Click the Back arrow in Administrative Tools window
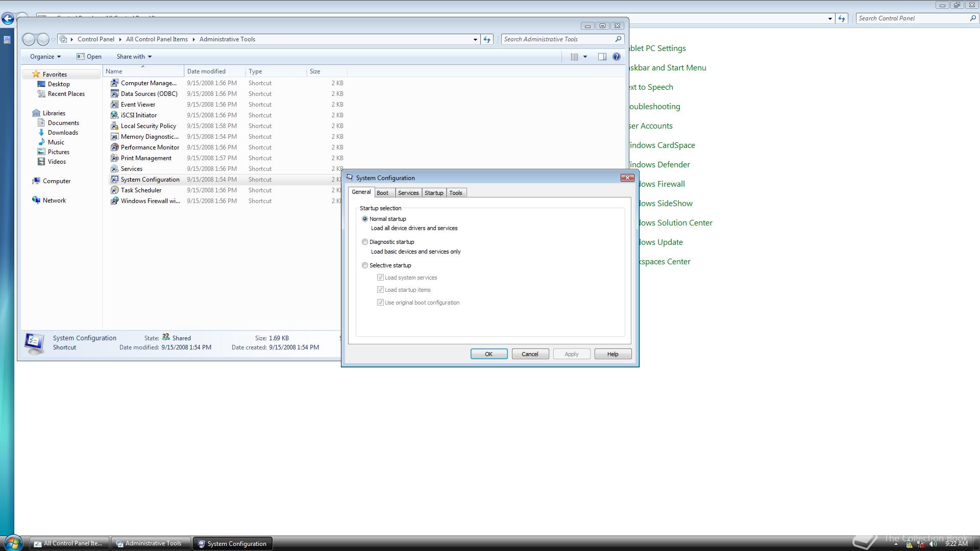This screenshot has width=980, height=551. (x=29, y=39)
